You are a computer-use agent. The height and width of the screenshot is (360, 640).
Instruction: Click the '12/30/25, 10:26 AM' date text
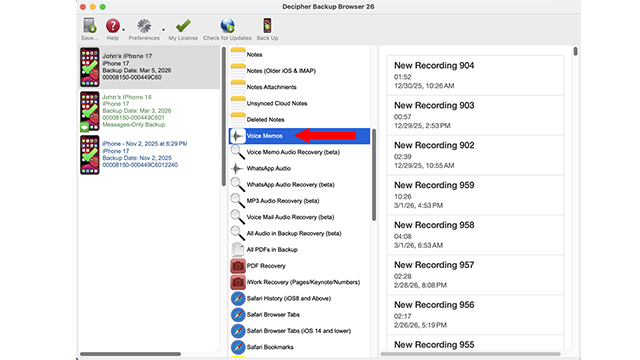point(424,86)
